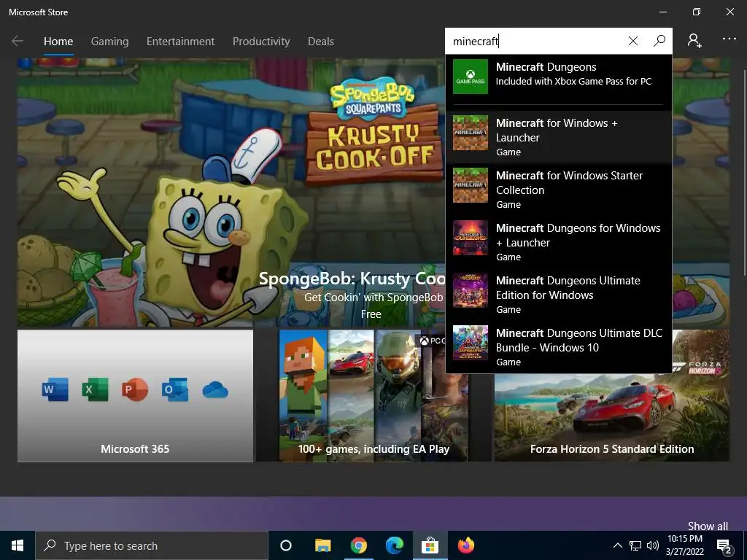Click the PowerPoint icon in Microsoft 365 tile
The image size is (747, 560).
point(135,389)
